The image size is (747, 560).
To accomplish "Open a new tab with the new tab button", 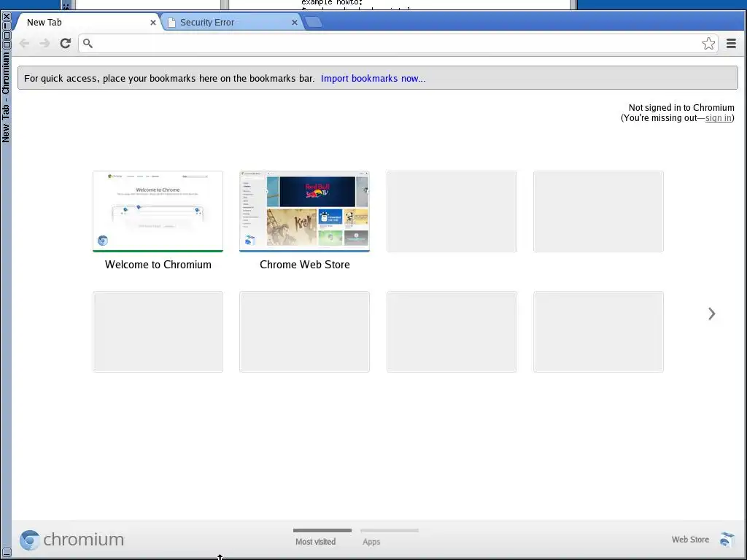I will [x=313, y=22].
